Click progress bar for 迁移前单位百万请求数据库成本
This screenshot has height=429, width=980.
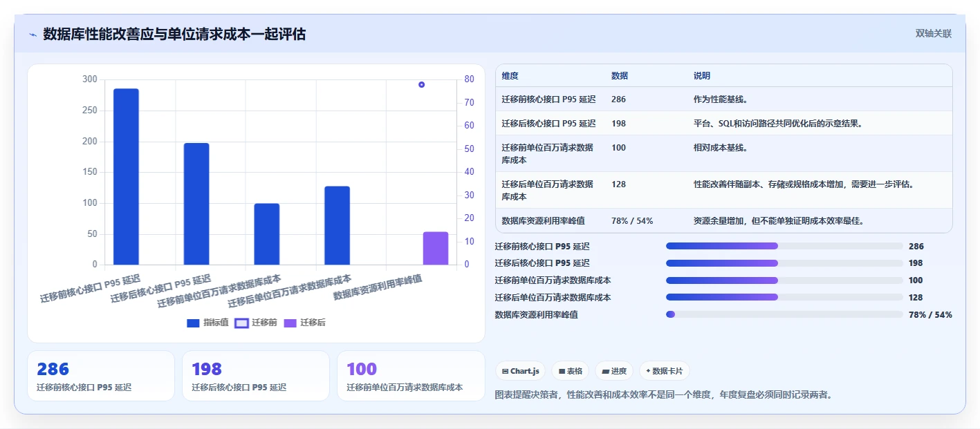coord(784,280)
